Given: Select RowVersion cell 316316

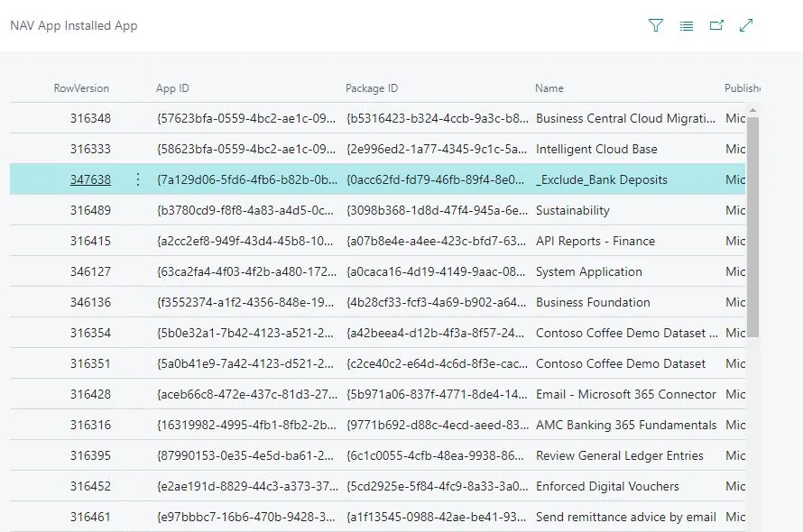Looking at the screenshot, I should pos(90,425).
